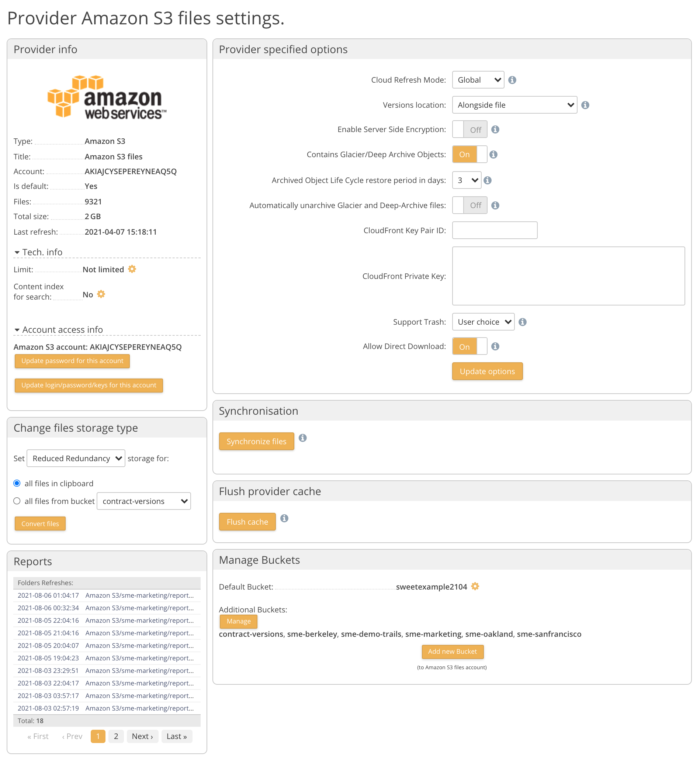This screenshot has width=700, height=760.
Task: Go to page 2 of reports
Action: [x=116, y=736]
